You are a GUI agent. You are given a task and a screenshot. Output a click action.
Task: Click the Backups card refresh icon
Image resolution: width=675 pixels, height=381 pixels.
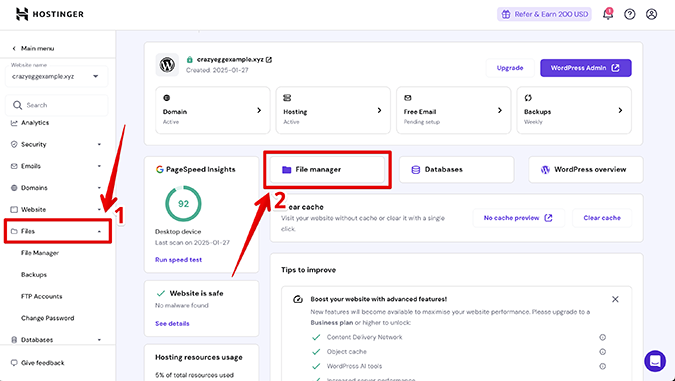click(x=528, y=98)
